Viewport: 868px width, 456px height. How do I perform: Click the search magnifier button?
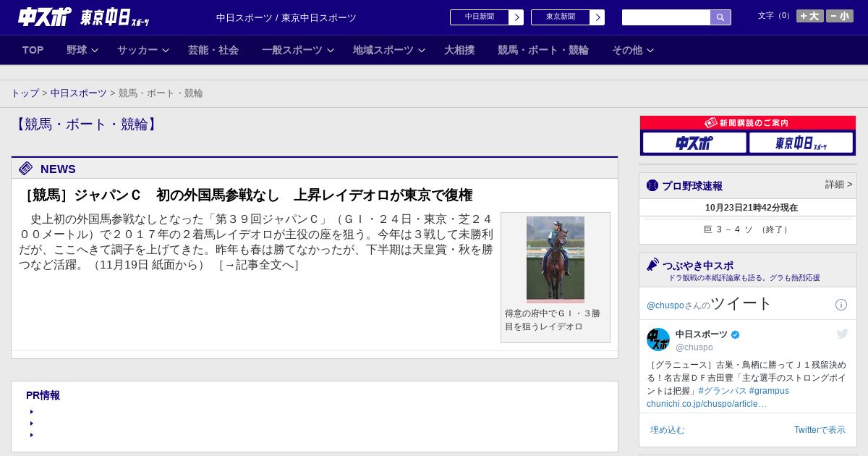(720, 17)
